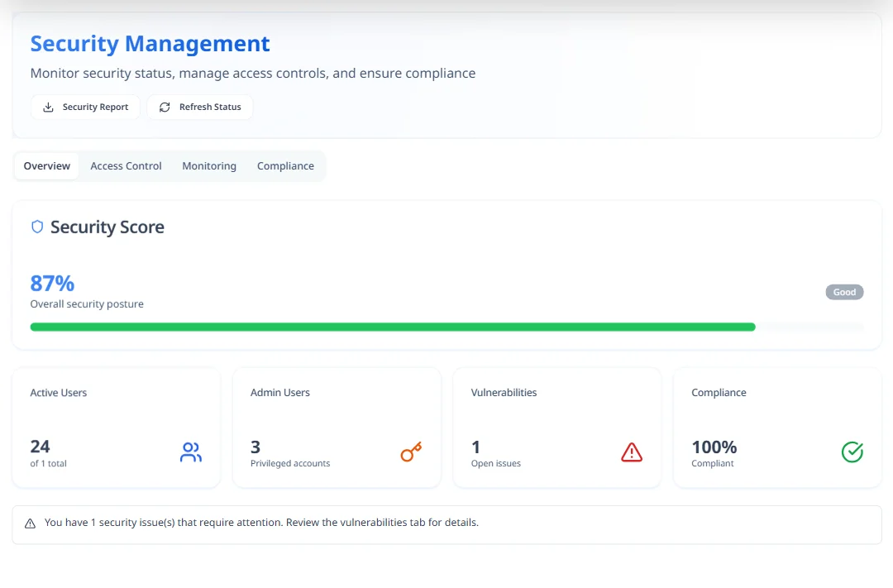
Task: Click the Monitor security status subtitle
Action: pyautogui.click(x=253, y=74)
